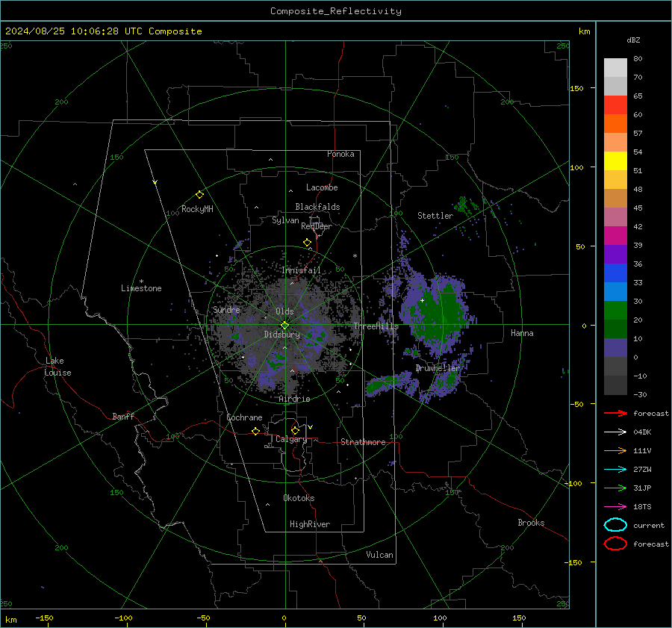This screenshot has width=672, height=628.
Task: Click the Ponoka town label
Action: click(340, 154)
